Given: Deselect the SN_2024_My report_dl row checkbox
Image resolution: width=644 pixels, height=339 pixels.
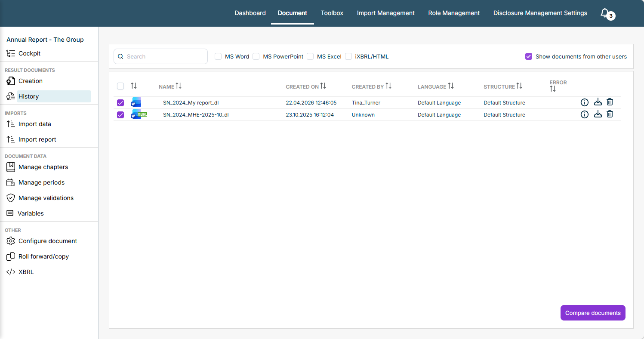Looking at the screenshot, I should [x=120, y=103].
